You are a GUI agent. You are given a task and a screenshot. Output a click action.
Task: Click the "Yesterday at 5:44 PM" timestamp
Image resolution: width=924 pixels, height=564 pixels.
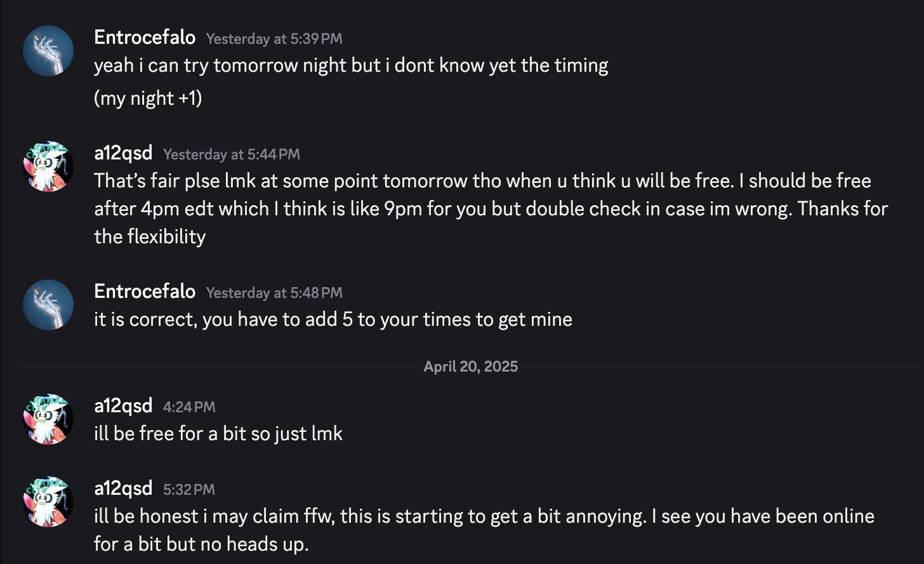(x=232, y=154)
